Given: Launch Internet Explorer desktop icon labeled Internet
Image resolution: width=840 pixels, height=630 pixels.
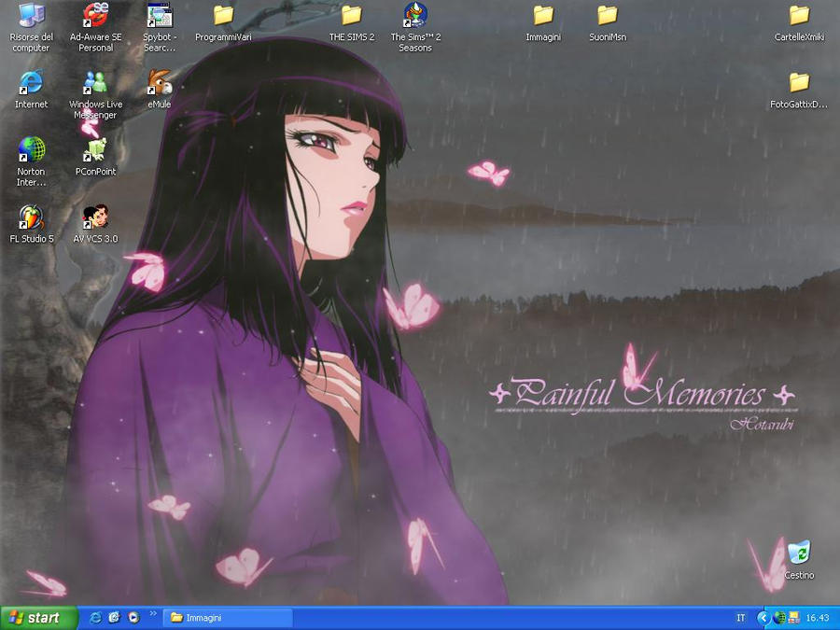Looking at the screenshot, I should pyautogui.click(x=31, y=89).
